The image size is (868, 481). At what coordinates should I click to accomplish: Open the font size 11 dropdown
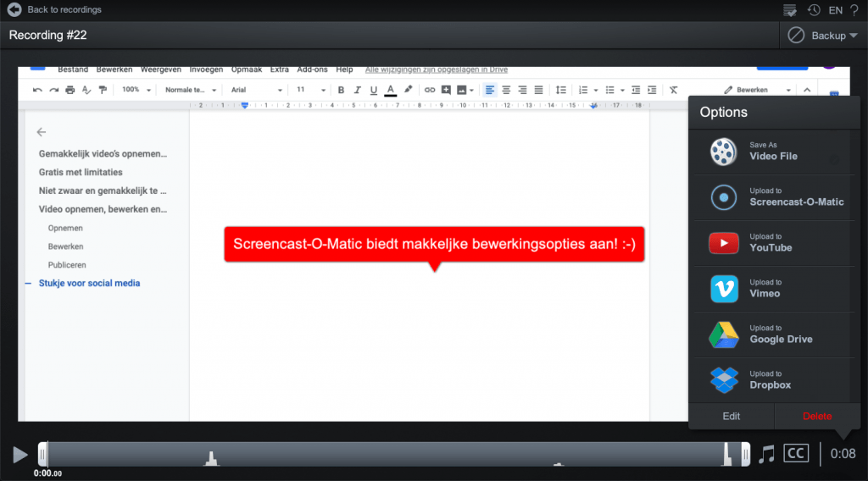coord(310,90)
